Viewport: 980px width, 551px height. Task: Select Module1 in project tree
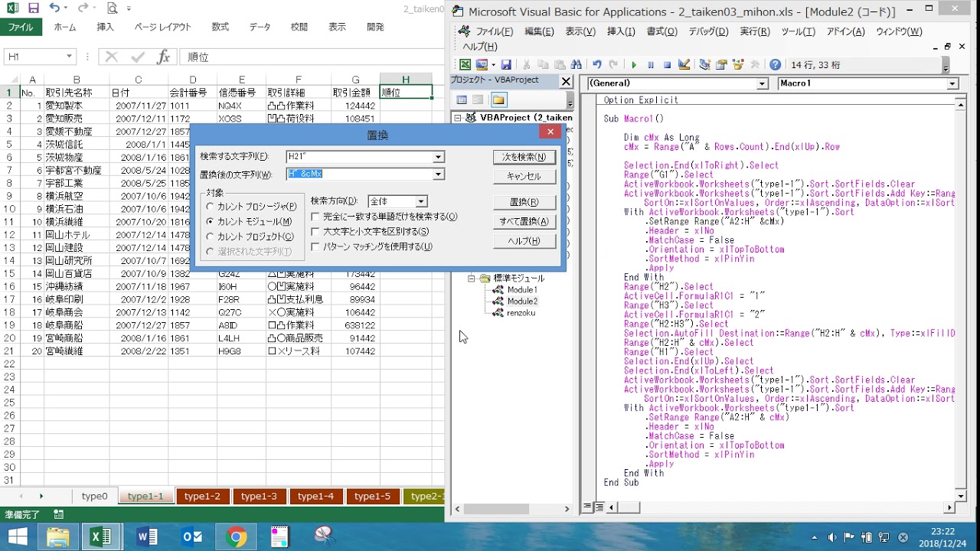pos(521,290)
